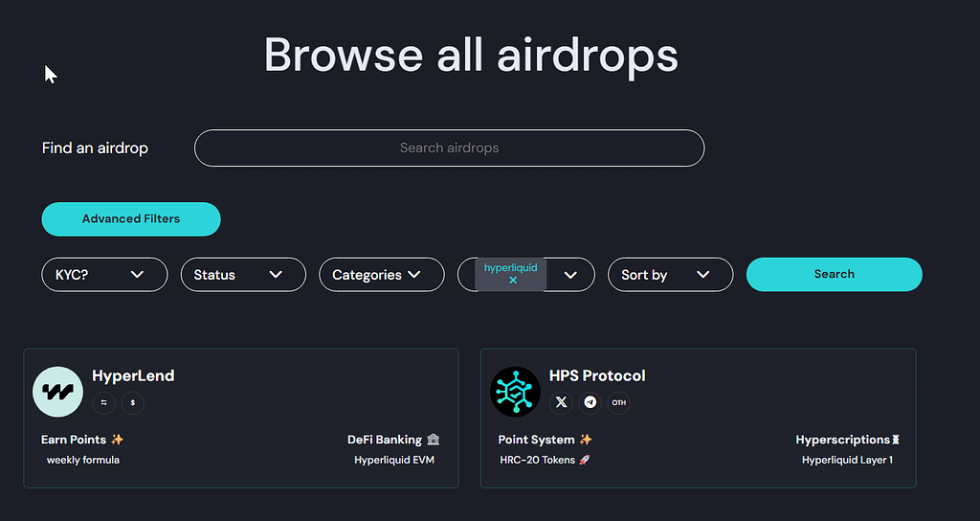Remove the hyperliquid filter tag x
Viewport: 980px width, 521px height.
pyautogui.click(x=513, y=281)
